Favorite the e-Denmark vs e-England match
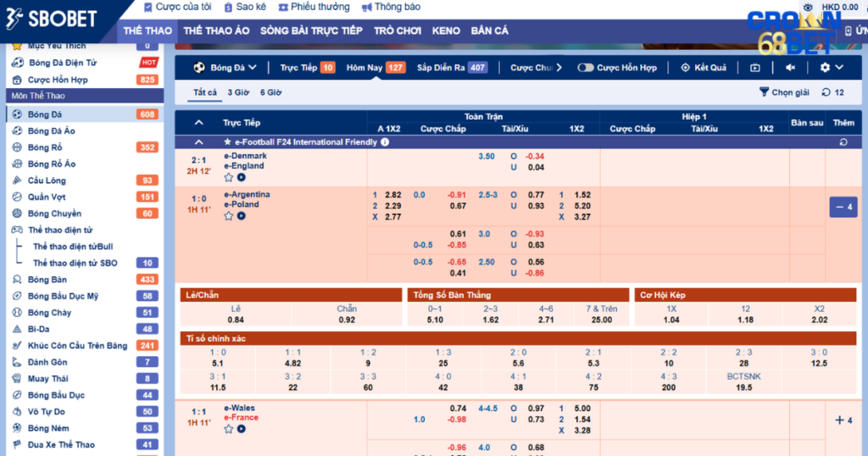 click(229, 177)
